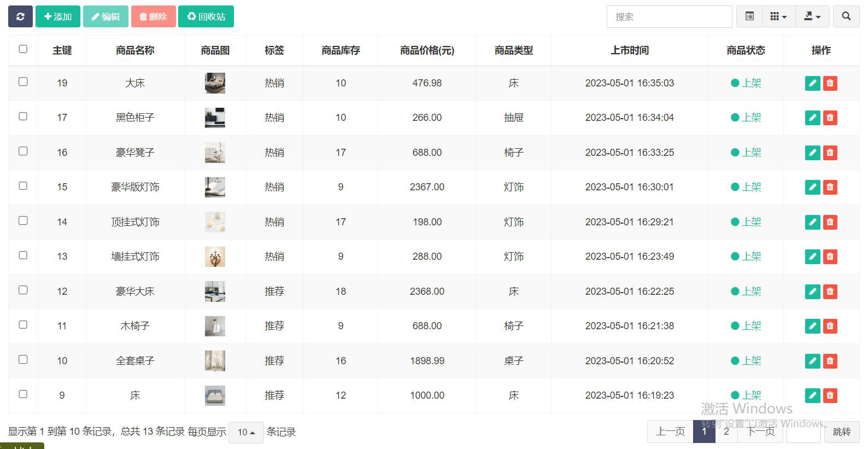
Task: Sort by 商品价格(元) column header
Action: pos(427,50)
